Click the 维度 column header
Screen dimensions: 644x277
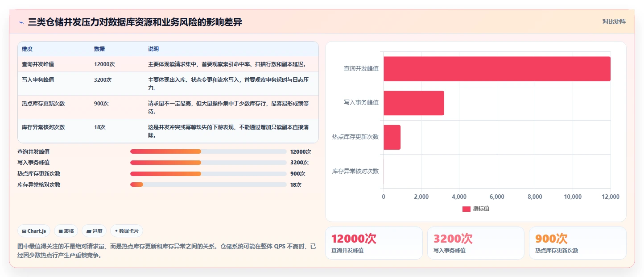coord(27,49)
